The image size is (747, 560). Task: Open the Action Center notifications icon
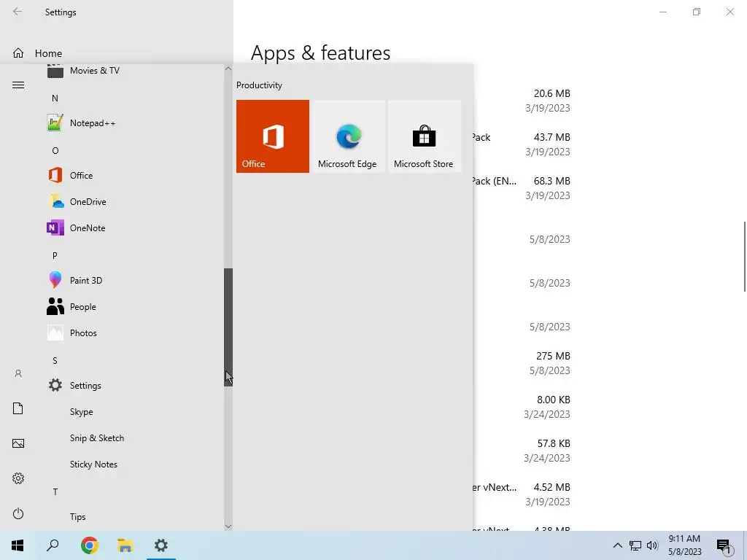click(724, 547)
